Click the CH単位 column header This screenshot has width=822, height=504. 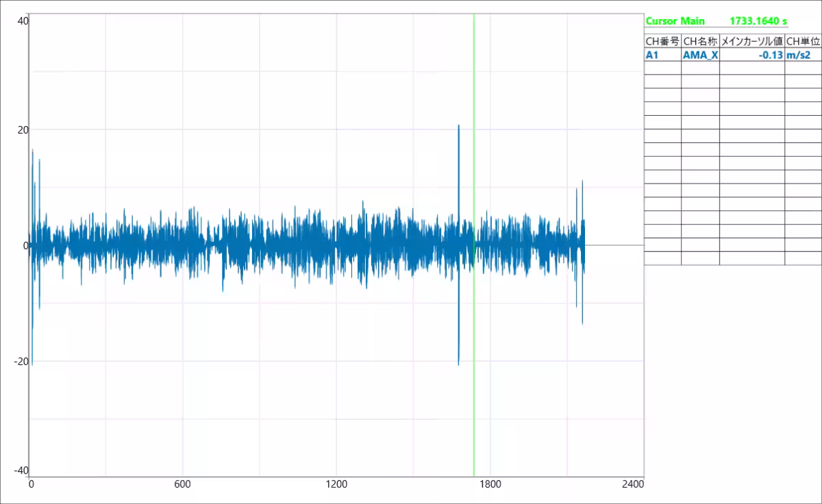[803, 41]
